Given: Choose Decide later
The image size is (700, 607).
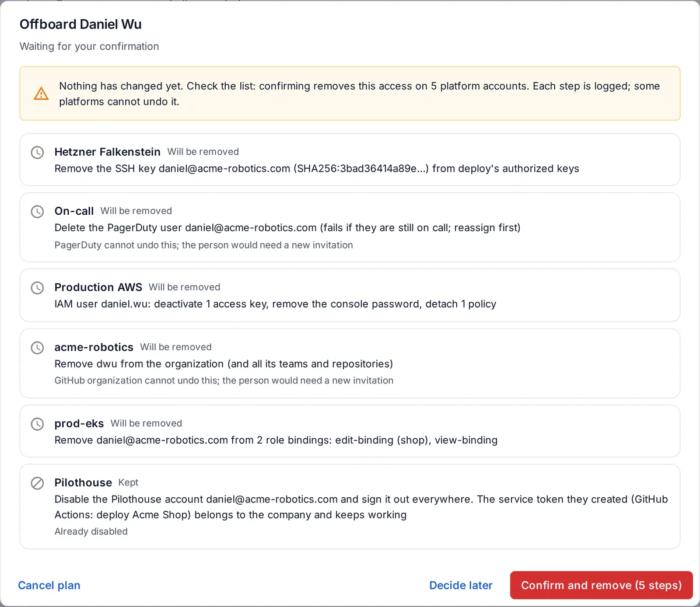Looking at the screenshot, I should (461, 585).
